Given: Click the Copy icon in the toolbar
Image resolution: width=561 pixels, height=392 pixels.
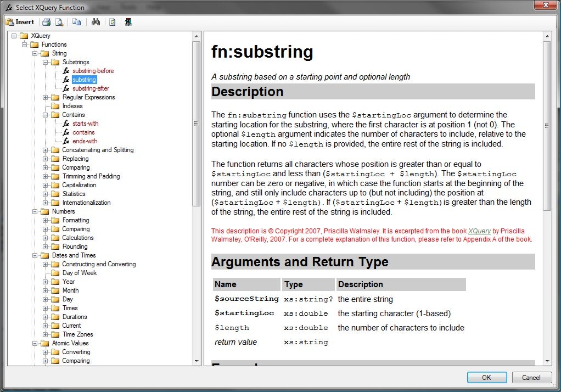Looking at the screenshot, I should (x=77, y=22).
